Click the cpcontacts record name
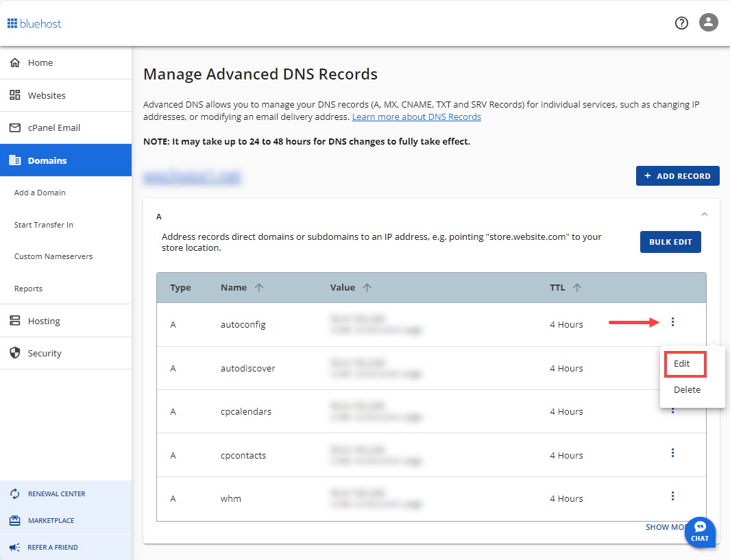The width and height of the screenshot is (730, 560). [243, 455]
